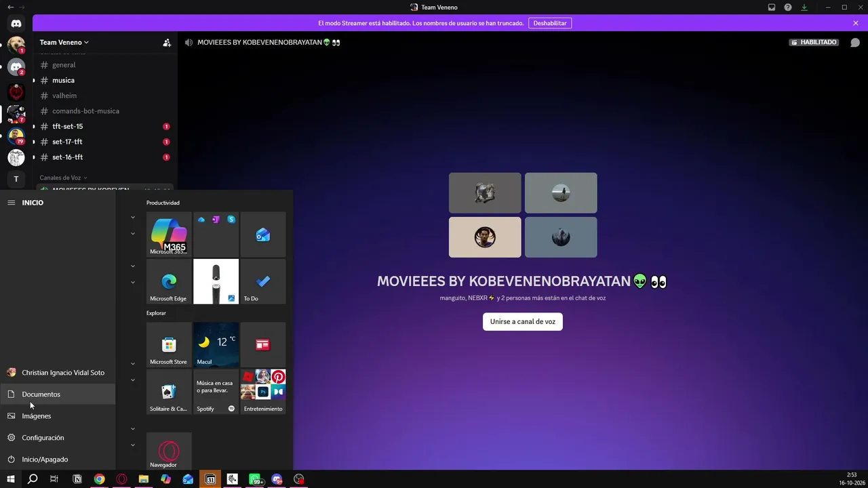The image size is (868, 488).
Task: Click the user account Christian Ignacio Vidal Soto
Action: click(x=58, y=373)
